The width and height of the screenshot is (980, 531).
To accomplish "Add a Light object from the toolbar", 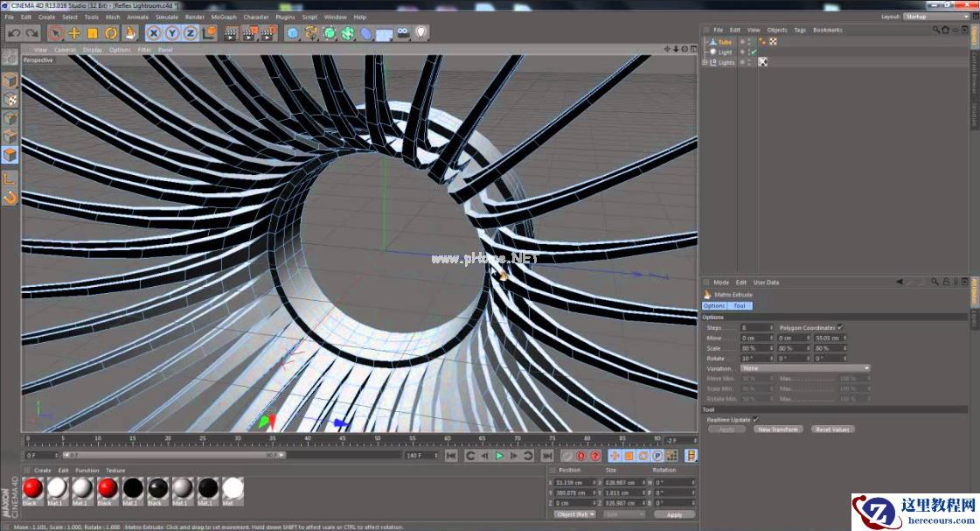I will coord(421,33).
